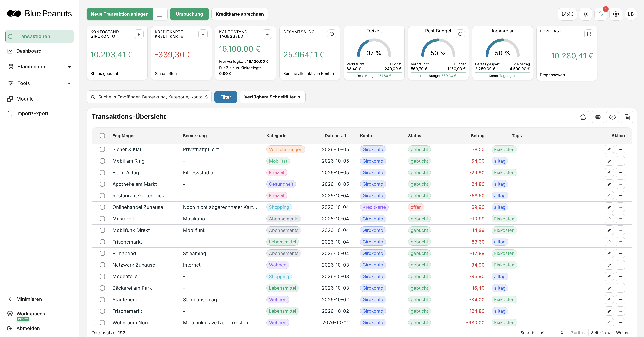Go to Module in sidebar
Image resolution: width=644 pixels, height=337 pixels.
click(39, 99)
